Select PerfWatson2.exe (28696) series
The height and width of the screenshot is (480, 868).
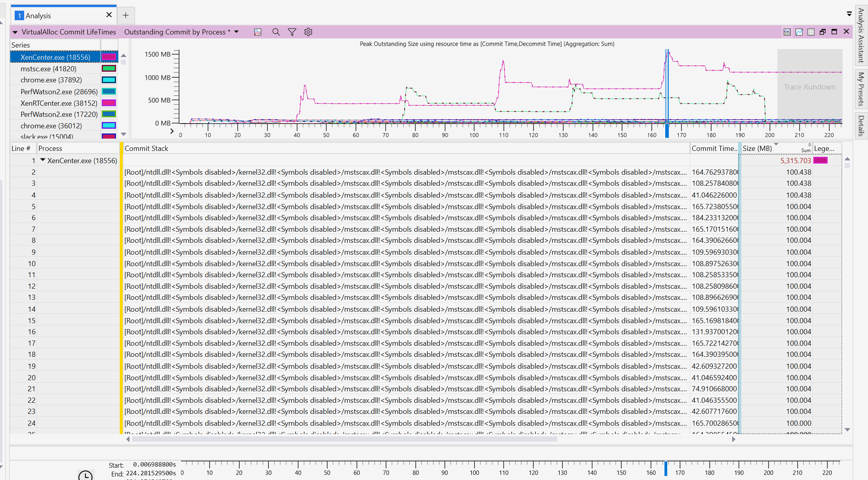59,92
